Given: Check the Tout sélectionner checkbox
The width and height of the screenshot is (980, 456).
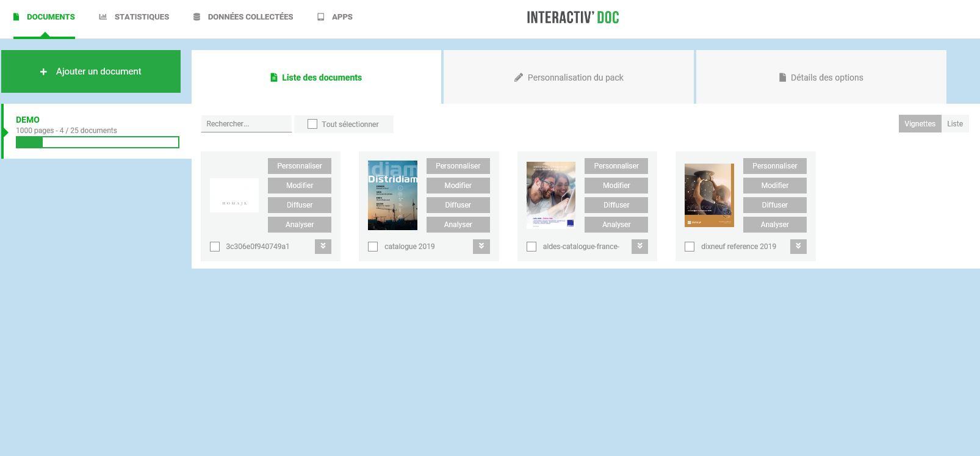Looking at the screenshot, I should (312, 124).
